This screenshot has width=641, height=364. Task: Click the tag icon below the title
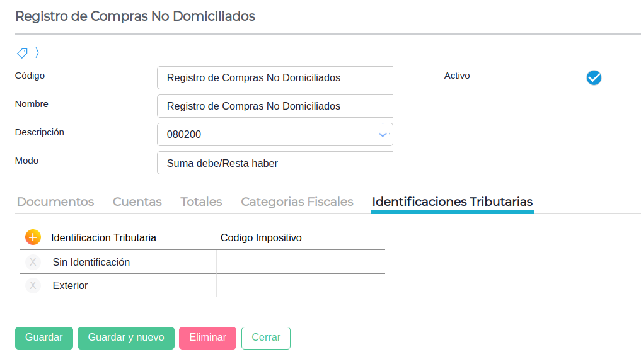pyautogui.click(x=22, y=53)
